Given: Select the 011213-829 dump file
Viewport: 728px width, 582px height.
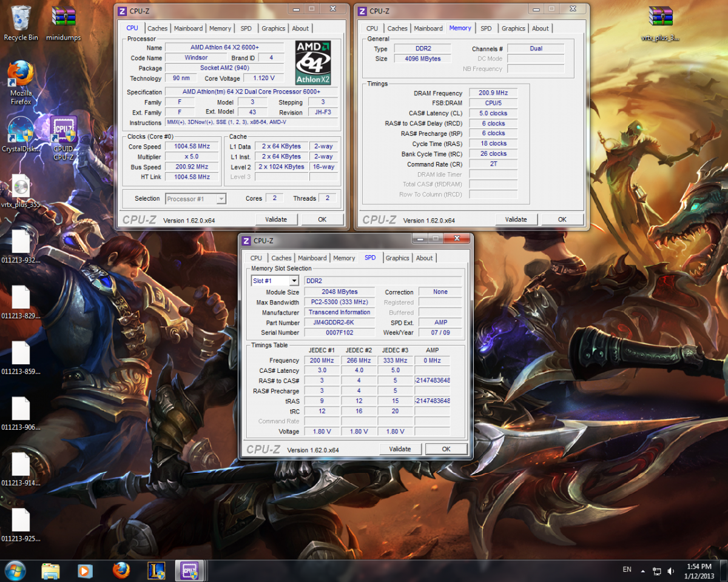Looking at the screenshot, I should click(21, 303).
